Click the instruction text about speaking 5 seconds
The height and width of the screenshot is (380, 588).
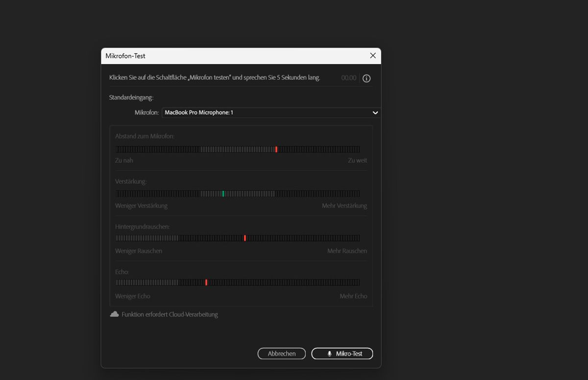tap(215, 77)
